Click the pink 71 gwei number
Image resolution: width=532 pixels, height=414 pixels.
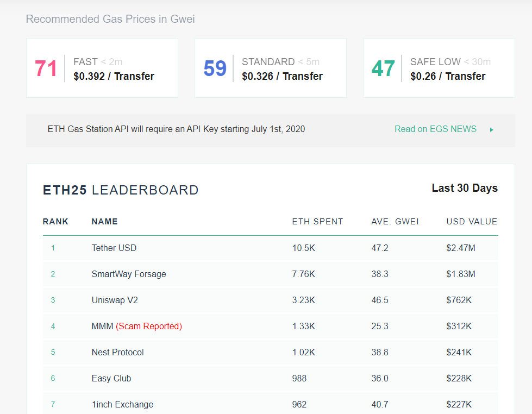tap(46, 68)
